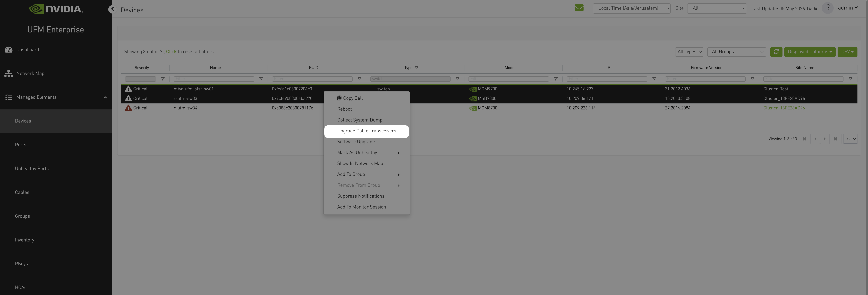Viewport: 868px width, 295px height.
Task: Click the Managed Elements list icon
Action: pos(9,97)
